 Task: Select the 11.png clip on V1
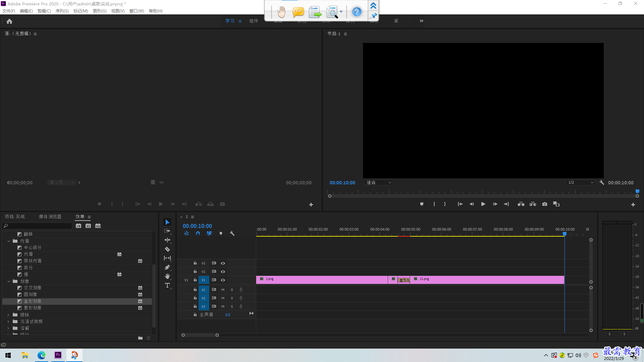click(487, 280)
